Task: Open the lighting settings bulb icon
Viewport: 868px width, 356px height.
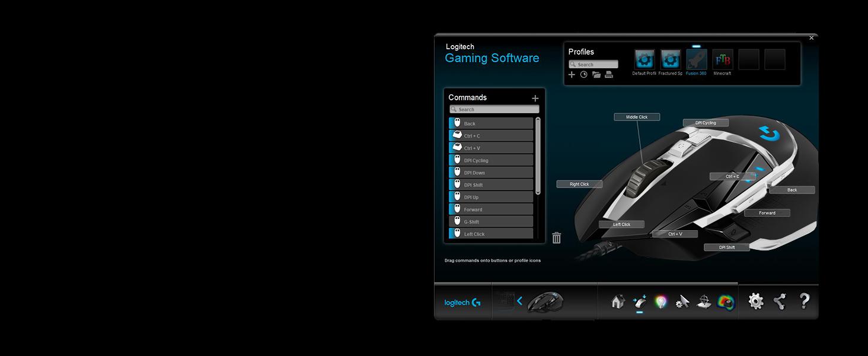Action: (660, 301)
